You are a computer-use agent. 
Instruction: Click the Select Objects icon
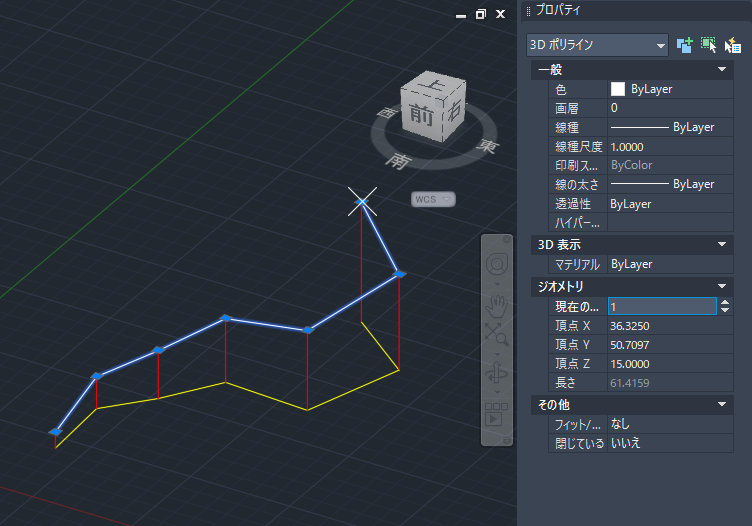(x=709, y=45)
